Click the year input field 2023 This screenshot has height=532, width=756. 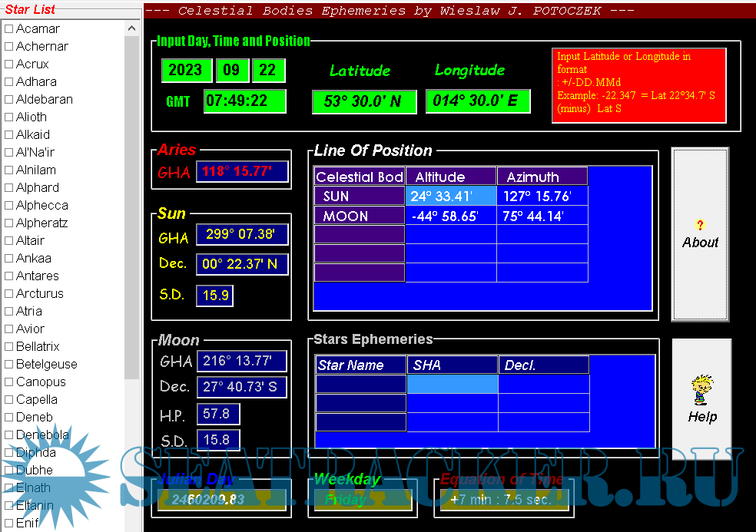pyautogui.click(x=186, y=70)
